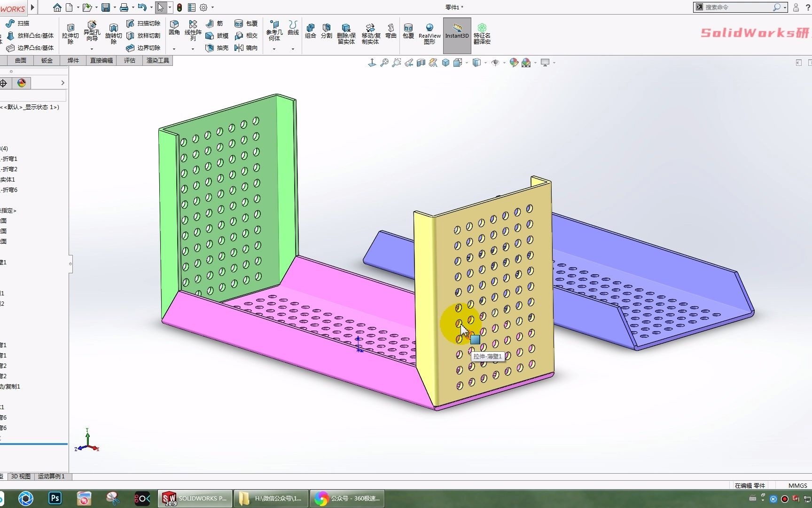Click the Edit Appearance colored ball icon
The image size is (812, 508).
point(513,63)
